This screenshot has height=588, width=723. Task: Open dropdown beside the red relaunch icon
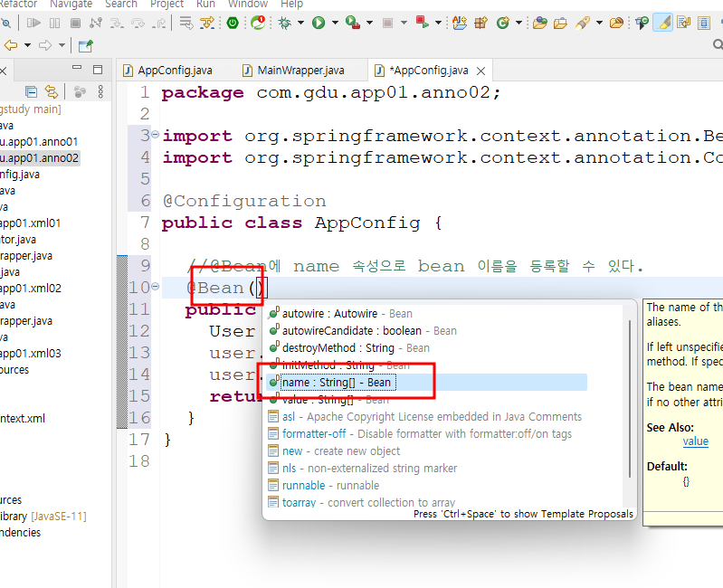[x=438, y=22]
